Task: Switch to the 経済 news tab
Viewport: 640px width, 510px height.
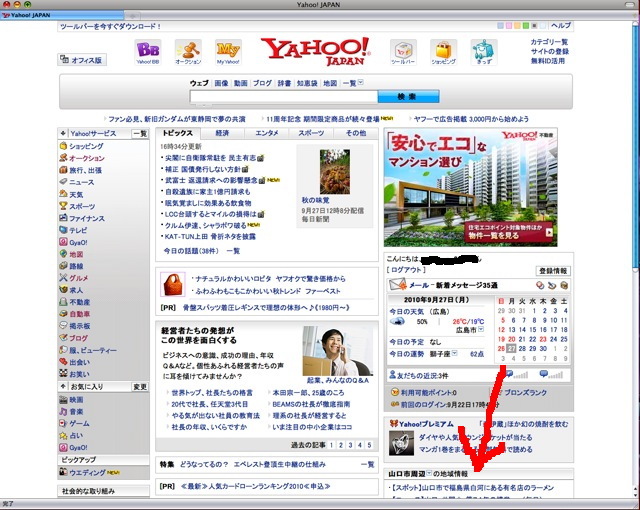Action: pyautogui.click(x=222, y=133)
